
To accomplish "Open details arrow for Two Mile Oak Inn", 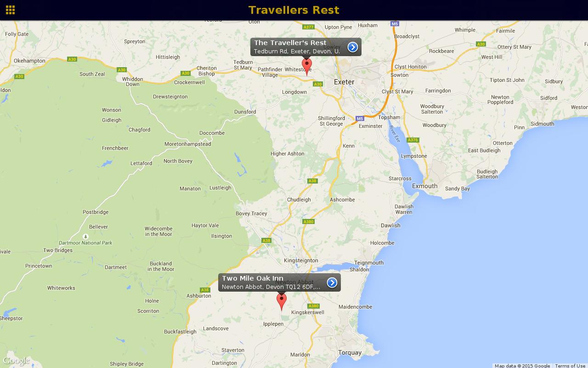I will pyautogui.click(x=332, y=282).
